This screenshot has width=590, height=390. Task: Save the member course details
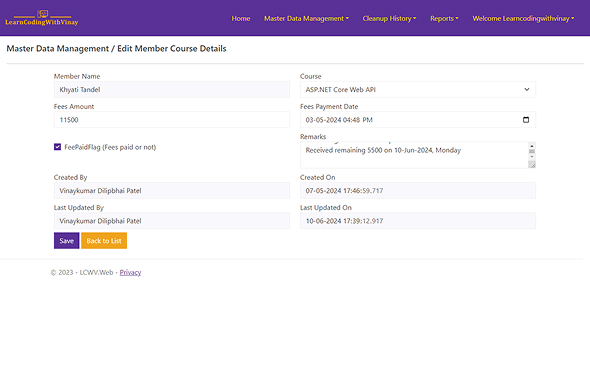[67, 241]
